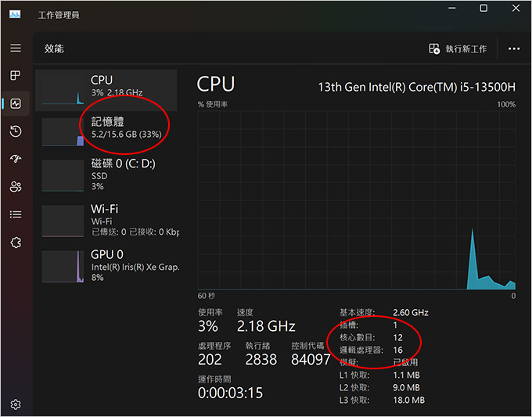532x417 pixels.
Task: Select the GPU 0 performance item
Action: pos(106,266)
